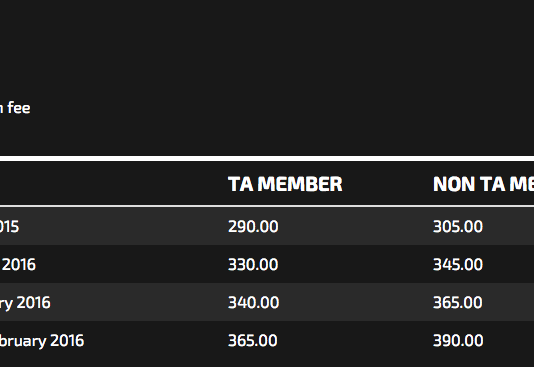Viewport: 534px width, 367px height.
Task: Select the 290.00 TA member price
Action: click(253, 226)
